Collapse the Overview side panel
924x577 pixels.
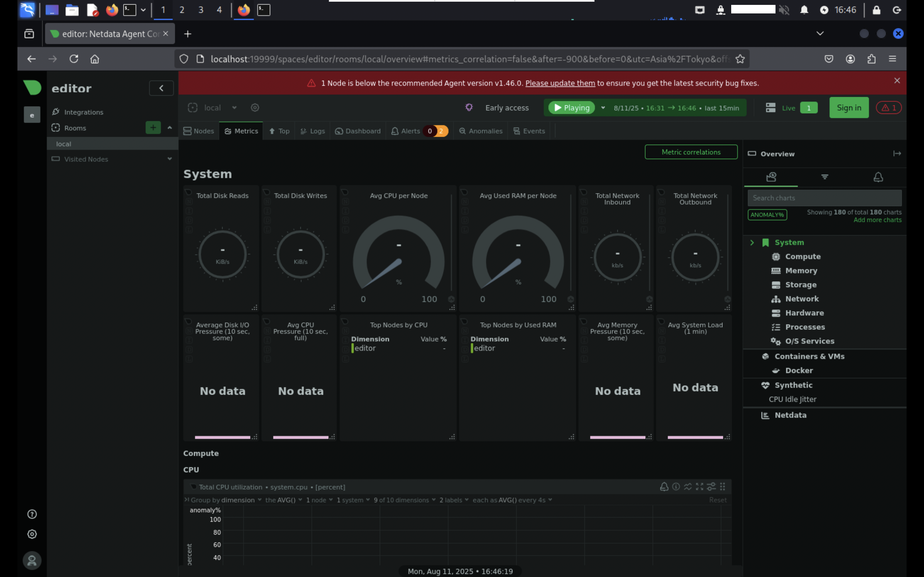(x=897, y=153)
